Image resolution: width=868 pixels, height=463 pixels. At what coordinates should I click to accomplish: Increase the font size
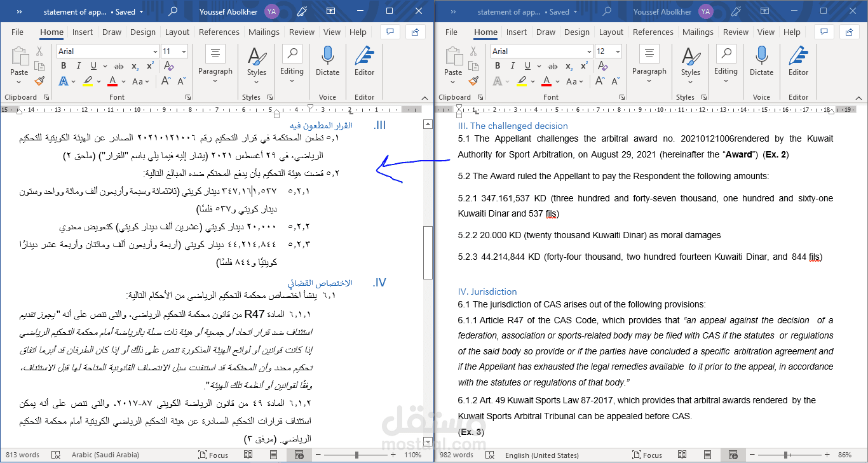166,81
